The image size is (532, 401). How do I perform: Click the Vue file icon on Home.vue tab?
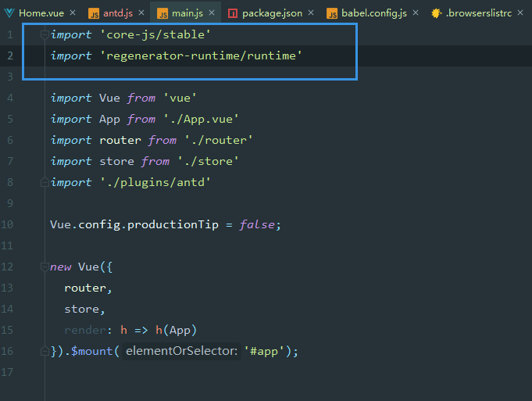[x=9, y=13]
